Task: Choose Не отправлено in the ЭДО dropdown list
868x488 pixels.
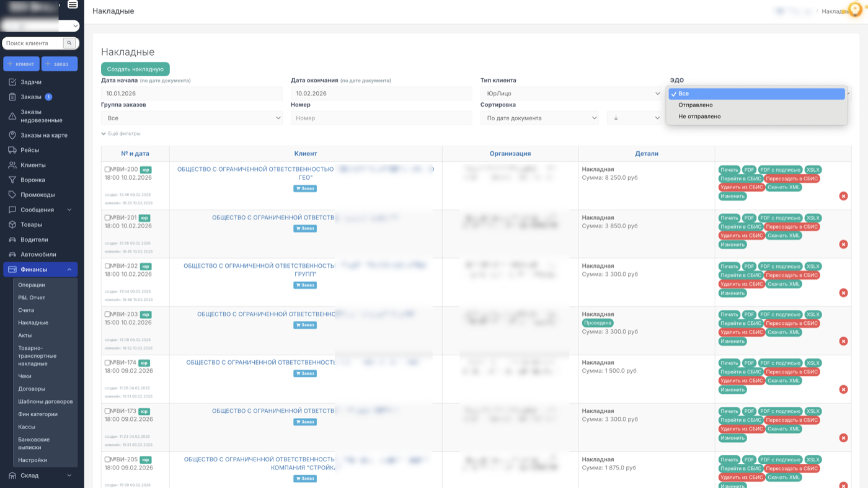Action: (x=699, y=117)
